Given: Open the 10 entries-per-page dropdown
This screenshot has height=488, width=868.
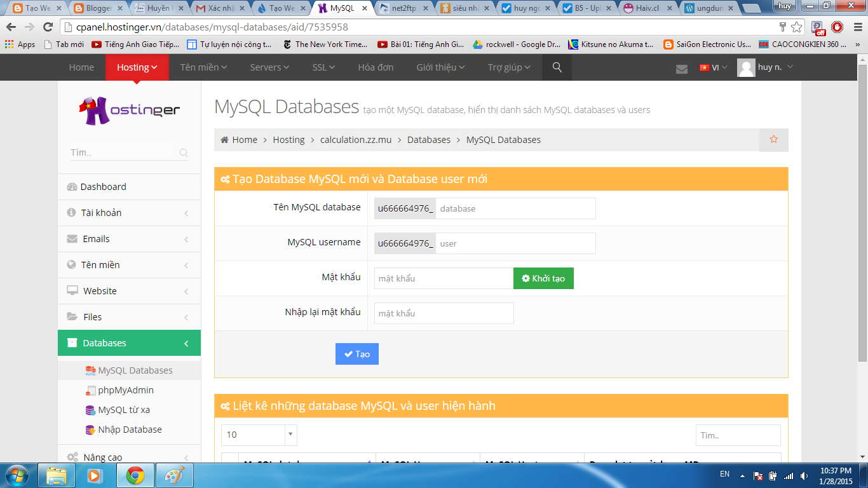Looking at the screenshot, I should 259,435.
